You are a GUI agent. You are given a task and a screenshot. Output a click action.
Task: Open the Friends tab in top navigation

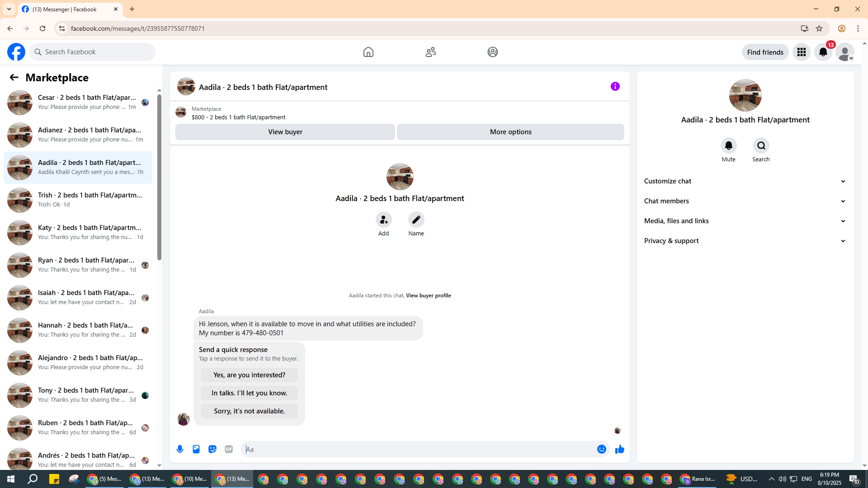click(x=430, y=52)
